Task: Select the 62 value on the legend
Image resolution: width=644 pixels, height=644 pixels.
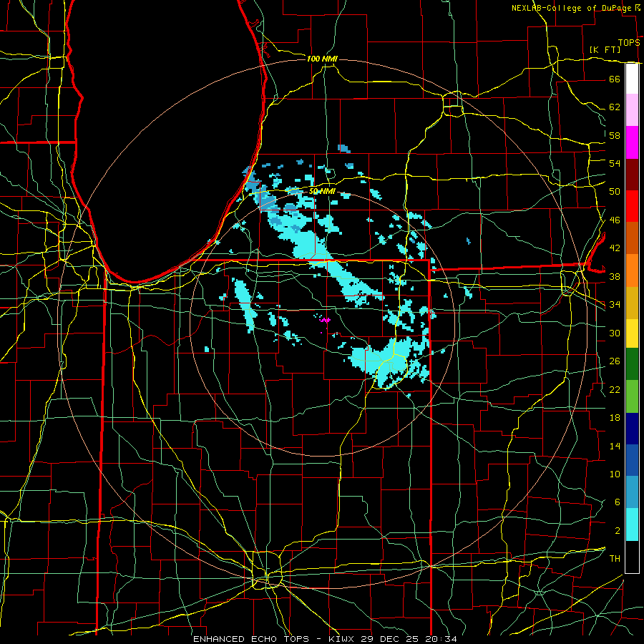Action: pyautogui.click(x=615, y=107)
